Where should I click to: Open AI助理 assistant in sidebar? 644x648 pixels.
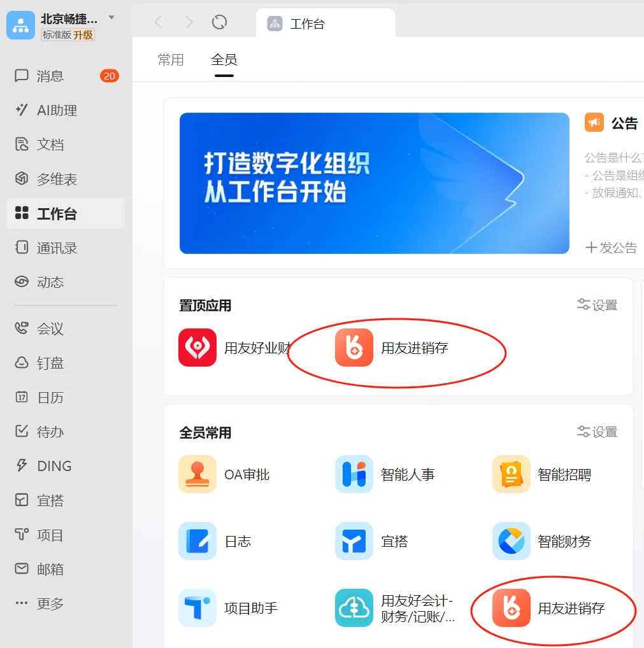click(66, 110)
